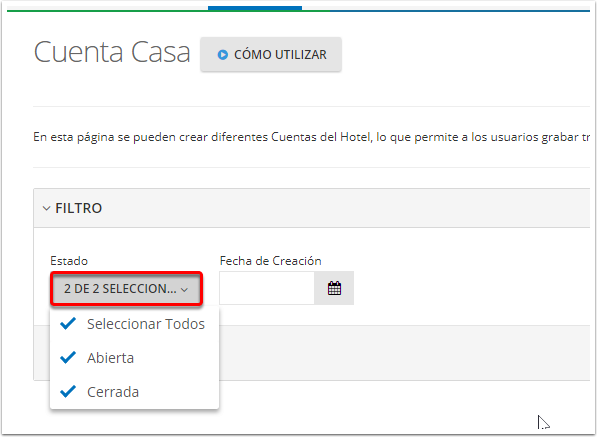Click the small arrow on the Estado dropdown
The height and width of the screenshot is (437, 597).
[x=185, y=290]
